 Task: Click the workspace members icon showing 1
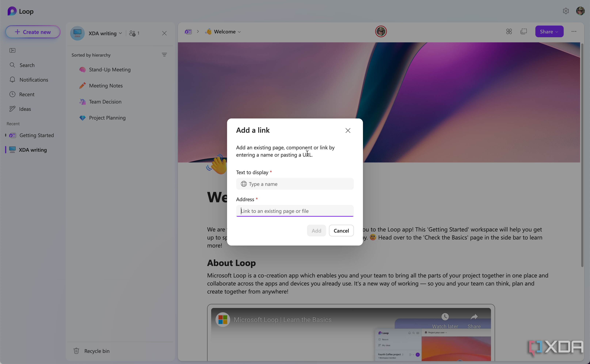tap(134, 33)
